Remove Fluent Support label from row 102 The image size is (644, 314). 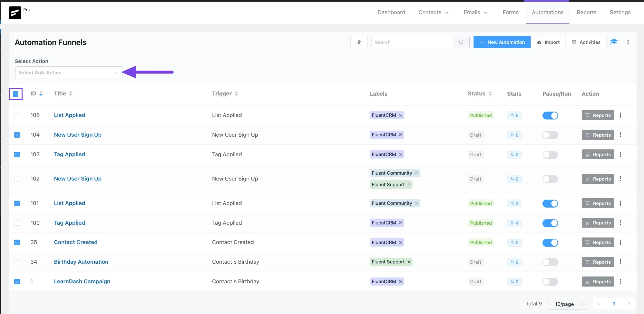point(409,184)
